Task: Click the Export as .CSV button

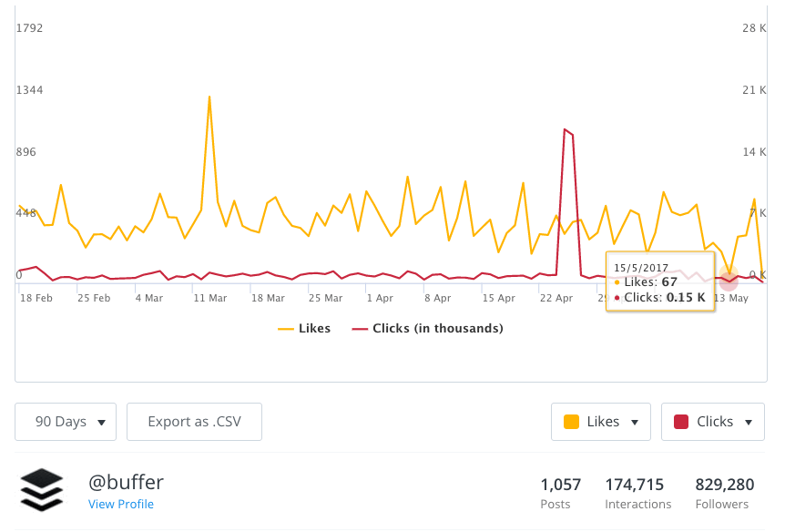Action: tap(194, 421)
